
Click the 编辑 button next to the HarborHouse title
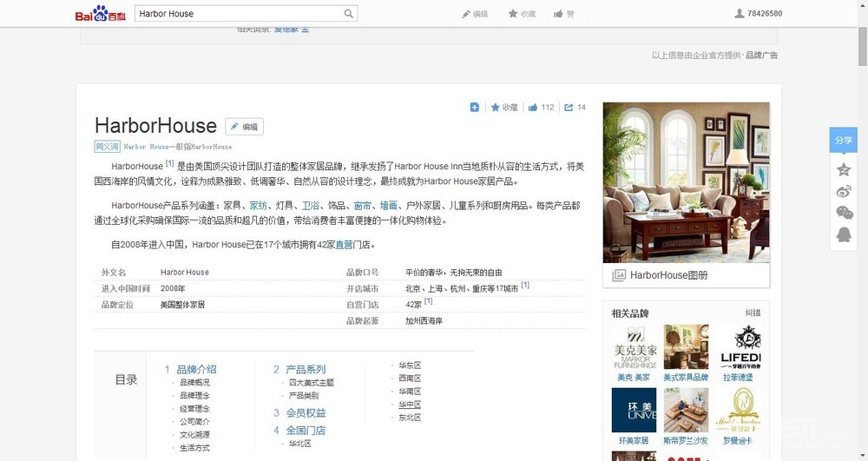click(244, 127)
